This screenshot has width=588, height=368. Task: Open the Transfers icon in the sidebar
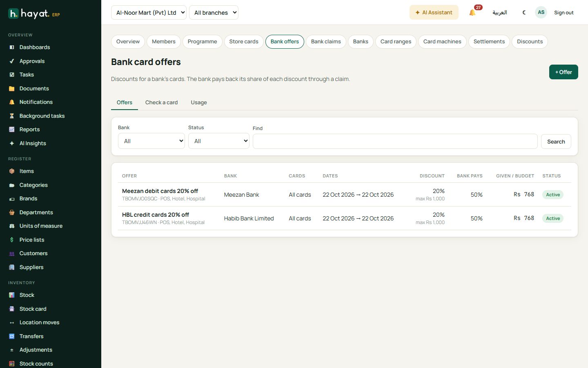(x=12, y=337)
